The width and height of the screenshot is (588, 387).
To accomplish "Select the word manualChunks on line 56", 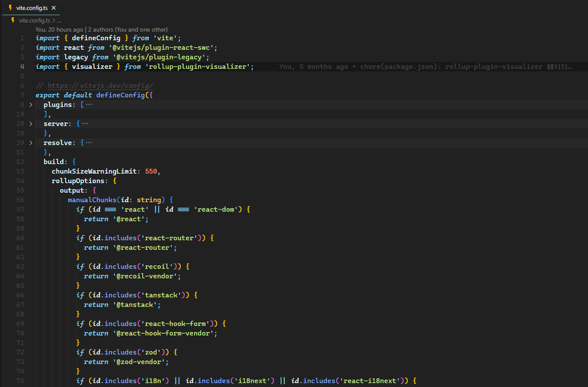I will (92, 200).
